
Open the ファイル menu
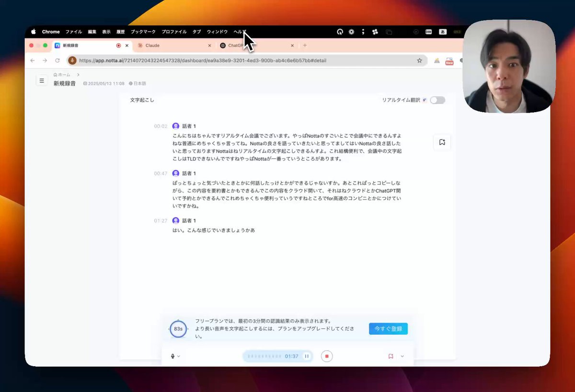point(74,32)
